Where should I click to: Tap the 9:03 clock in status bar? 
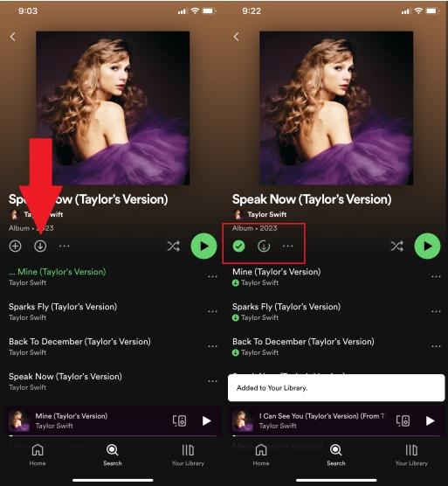tap(28, 11)
